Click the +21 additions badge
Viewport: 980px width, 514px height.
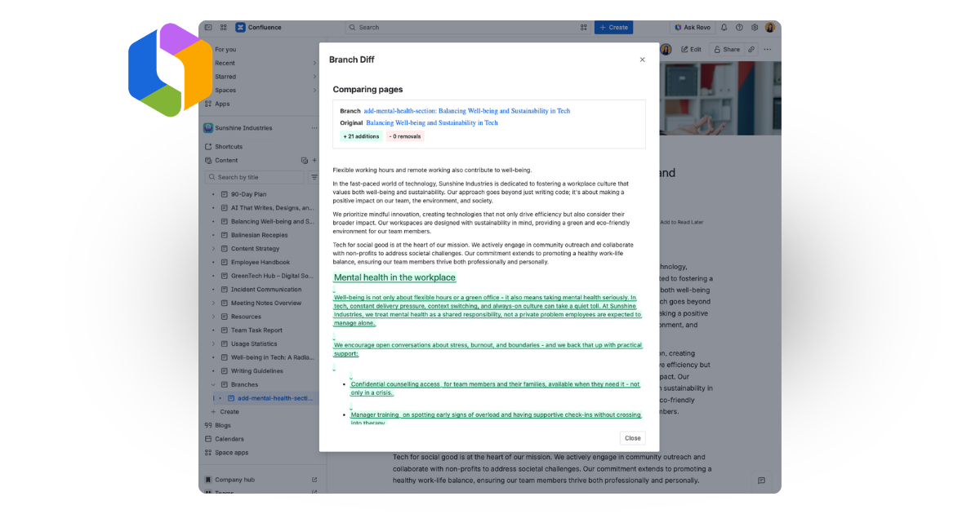[361, 136]
